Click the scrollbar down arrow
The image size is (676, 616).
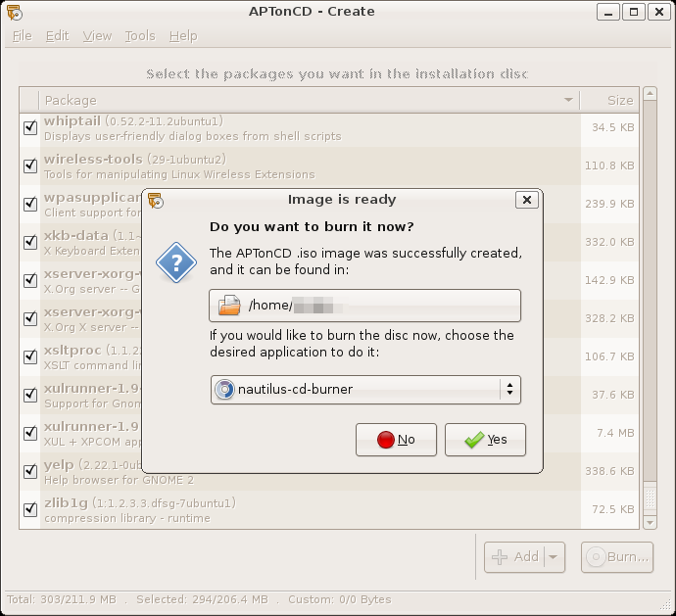click(x=650, y=523)
